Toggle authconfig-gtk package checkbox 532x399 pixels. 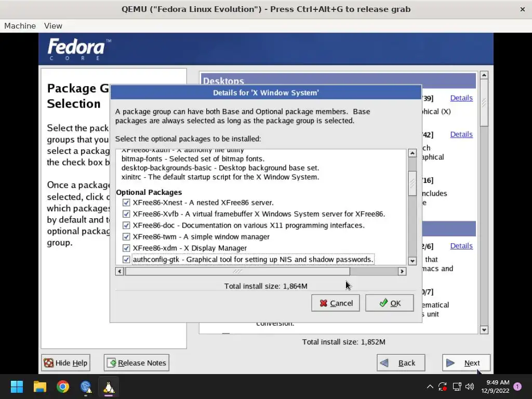click(126, 260)
